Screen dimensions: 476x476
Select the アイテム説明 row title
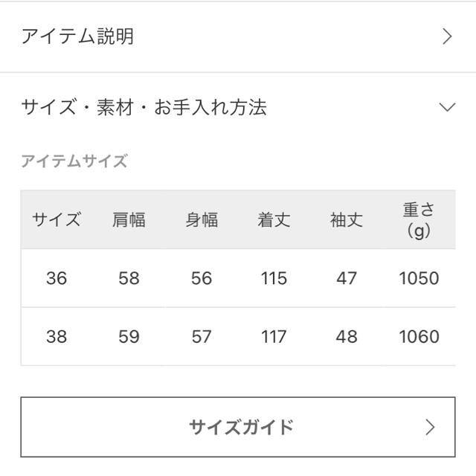(77, 36)
